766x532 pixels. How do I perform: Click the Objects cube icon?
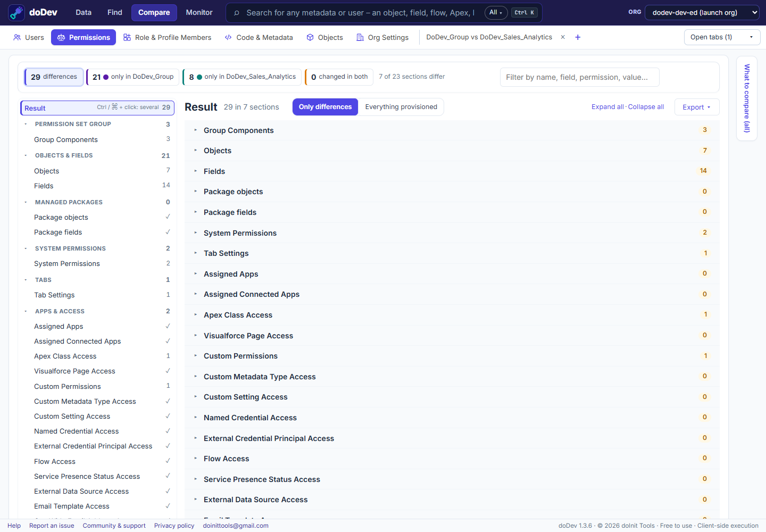point(310,37)
